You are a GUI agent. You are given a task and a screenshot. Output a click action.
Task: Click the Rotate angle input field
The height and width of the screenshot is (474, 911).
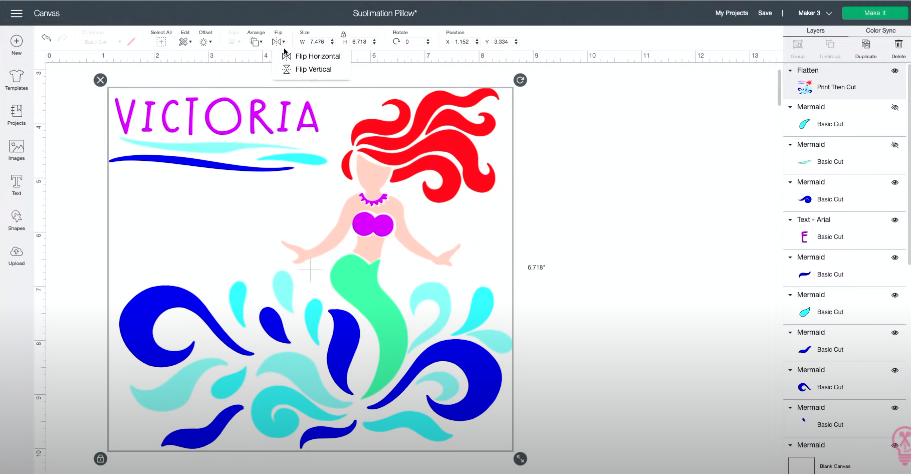tap(414, 42)
